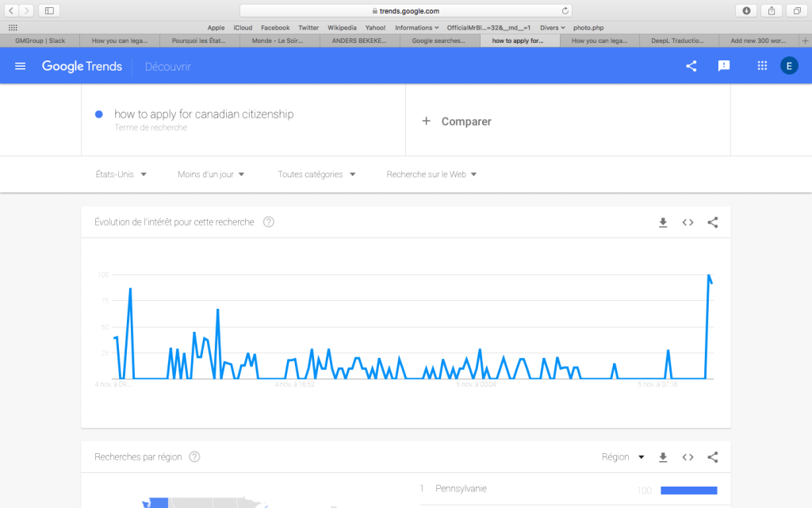Click the blue dot beside the search term
812x508 pixels.
point(98,114)
